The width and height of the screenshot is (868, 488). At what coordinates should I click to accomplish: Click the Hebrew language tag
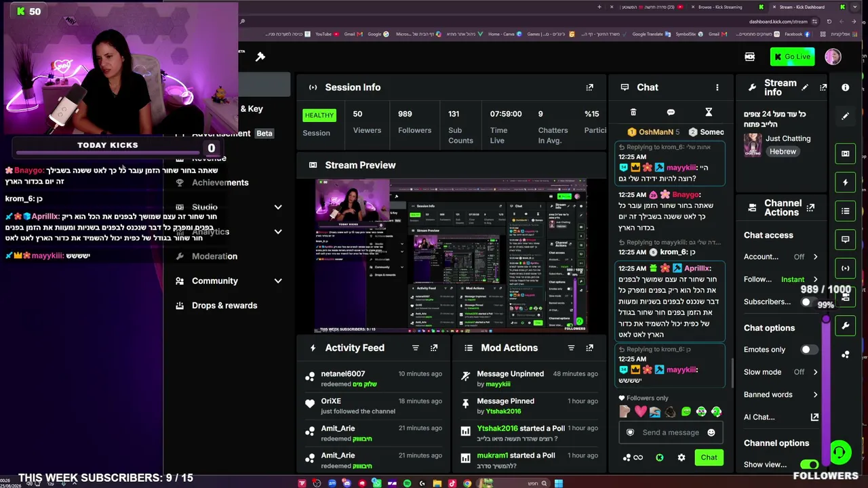783,152
